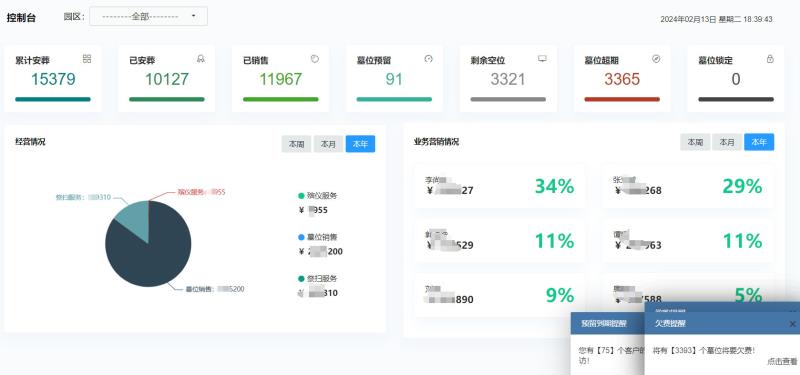Toggle 墓位销售 legend item in chart
Image resolution: width=800 pixels, height=375 pixels.
tap(317, 237)
